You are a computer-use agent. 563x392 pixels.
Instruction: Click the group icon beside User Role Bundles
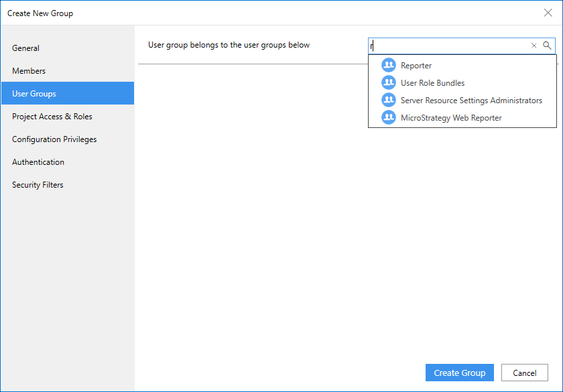point(389,83)
